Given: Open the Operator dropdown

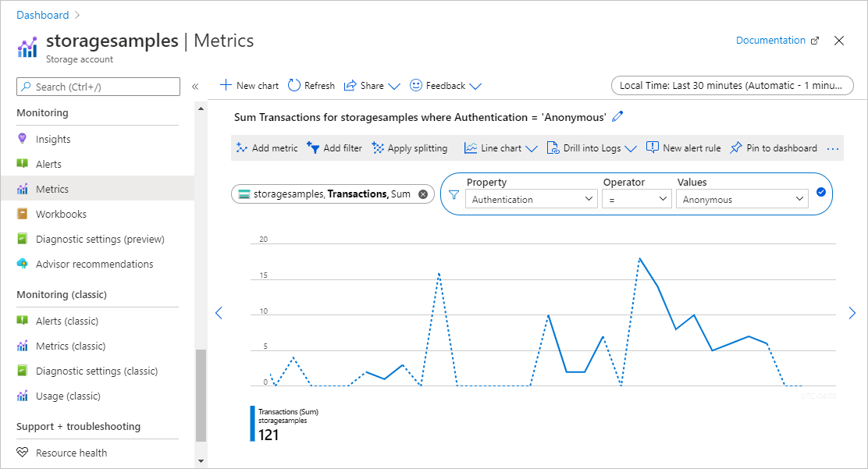Looking at the screenshot, I should coord(636,200).
